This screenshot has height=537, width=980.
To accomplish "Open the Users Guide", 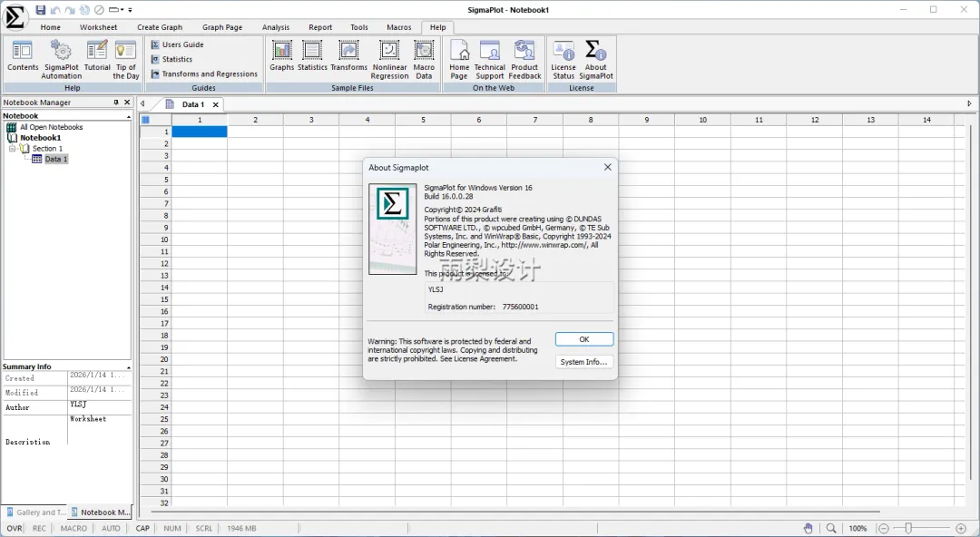I will (178, 44).
